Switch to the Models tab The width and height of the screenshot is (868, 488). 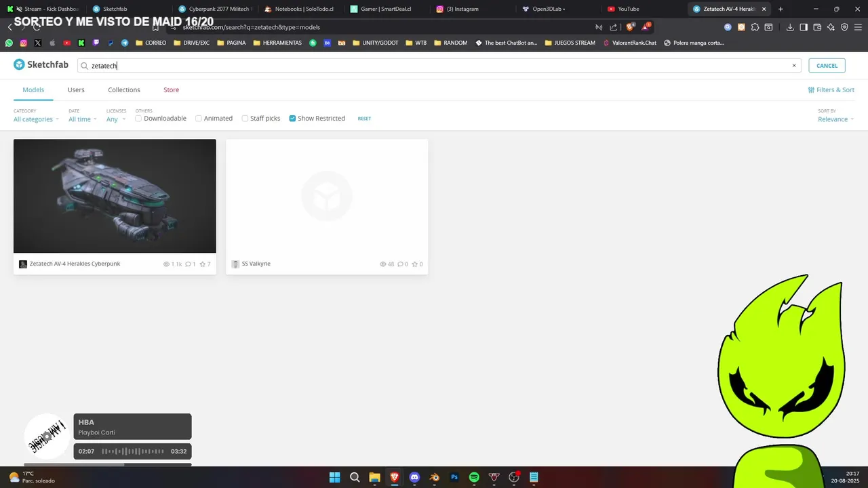pyautogui.click(x=33, y=89)
